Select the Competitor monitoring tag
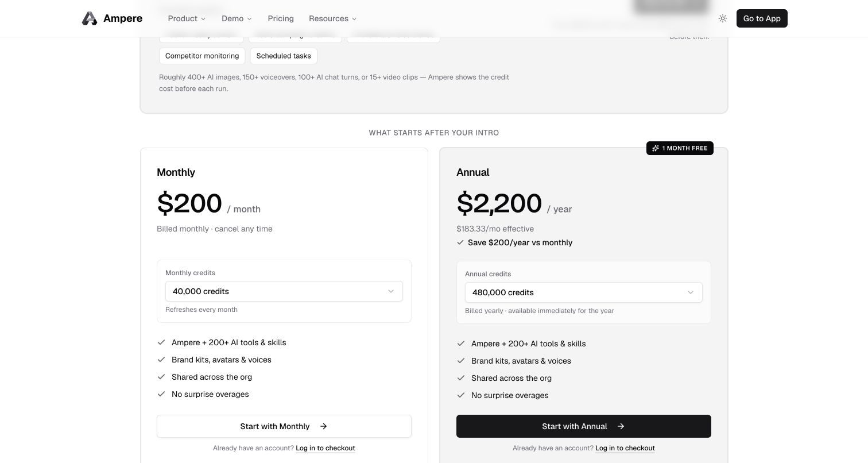868x463 pixels. [202, 56]
